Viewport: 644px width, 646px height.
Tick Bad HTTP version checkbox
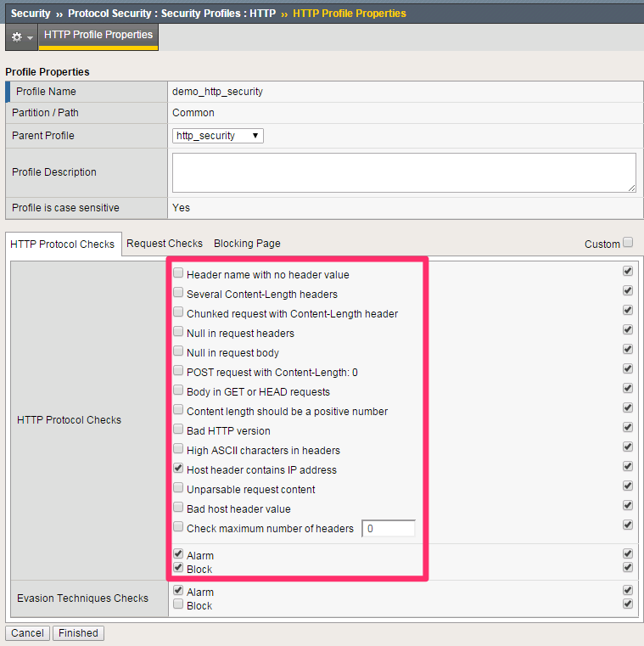point(178,430)
